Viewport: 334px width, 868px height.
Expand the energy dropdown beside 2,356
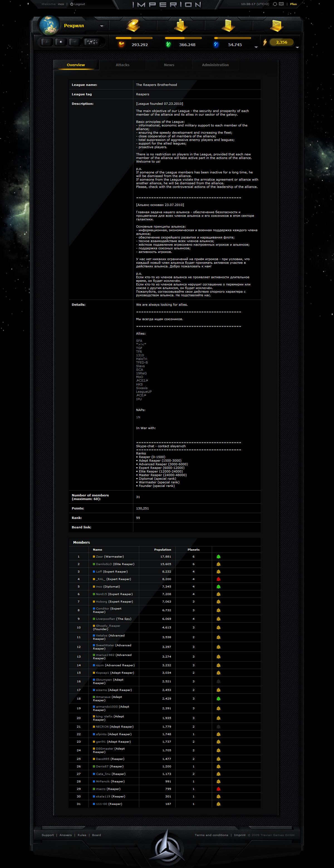click(297, 48)
